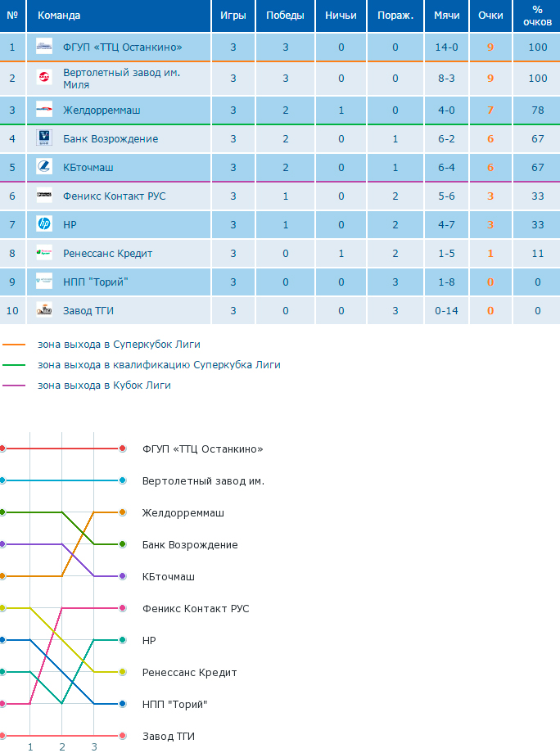The image size is (560, 753).
Task: Click legend text зона выхода в Кубок Лиги
Action: click(104, 386)
